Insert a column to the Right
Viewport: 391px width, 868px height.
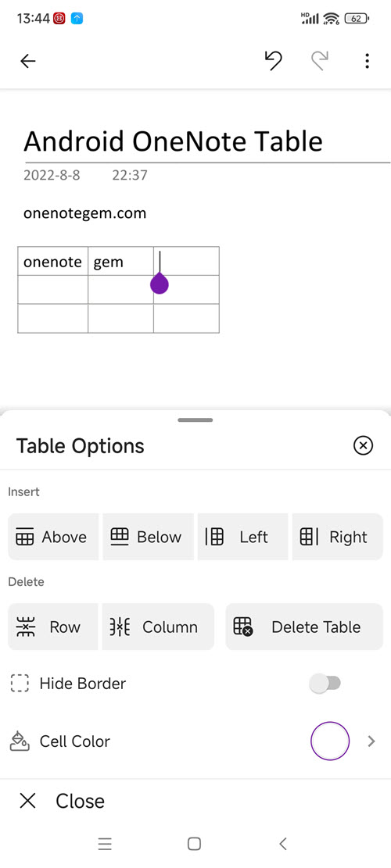pyautogui.click(x=337, y=537)
